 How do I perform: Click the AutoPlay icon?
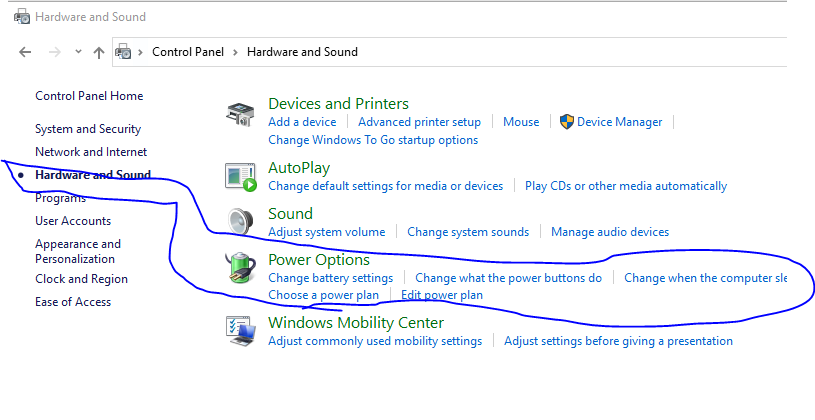[x=241, y=177]
